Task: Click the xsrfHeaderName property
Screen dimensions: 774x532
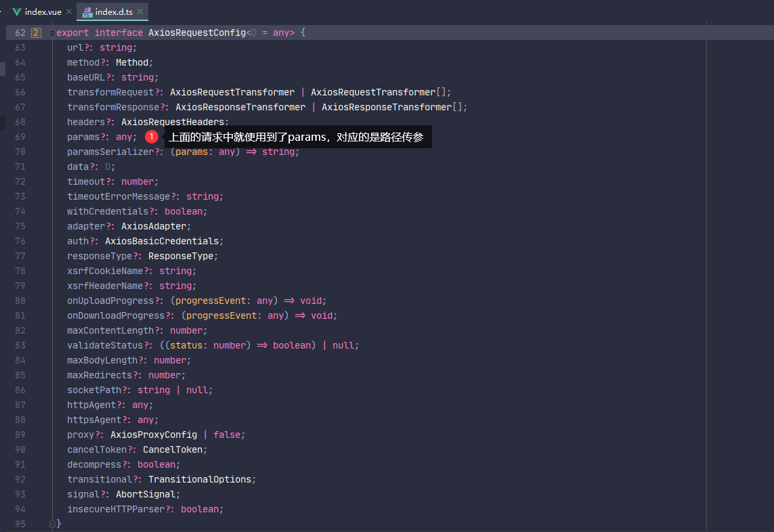Action: pyautogui.click(x=105, y=286)
